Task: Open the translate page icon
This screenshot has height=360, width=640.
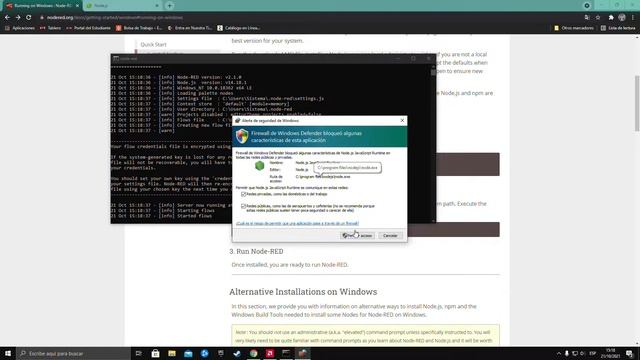Action: pyautogui.click(x=587, y=18)
